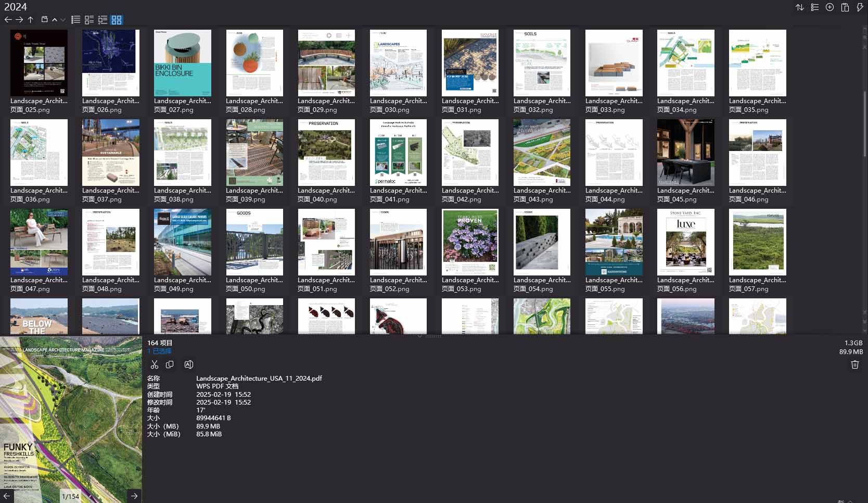Switch to details view layout
Viewport: 868px width, 503px height.
pyautogui.click(x=88, y=19)
